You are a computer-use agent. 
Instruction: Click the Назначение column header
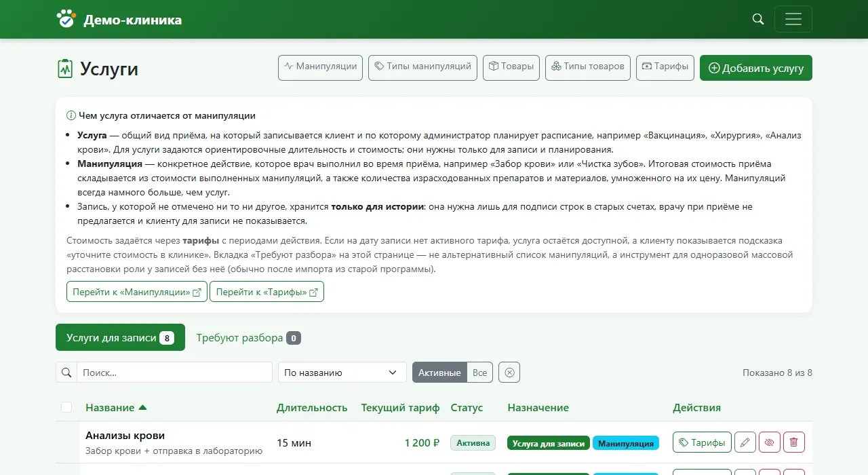click(x=538, y=408)
